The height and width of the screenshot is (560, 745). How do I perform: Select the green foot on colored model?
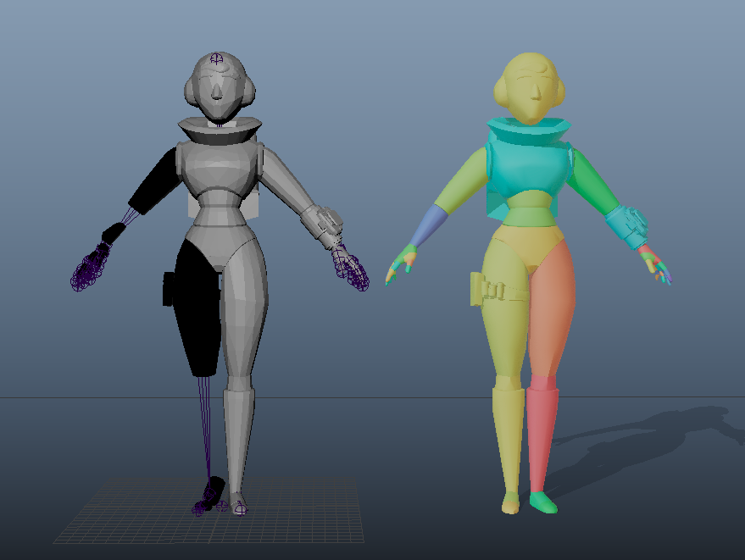point(542,502)
